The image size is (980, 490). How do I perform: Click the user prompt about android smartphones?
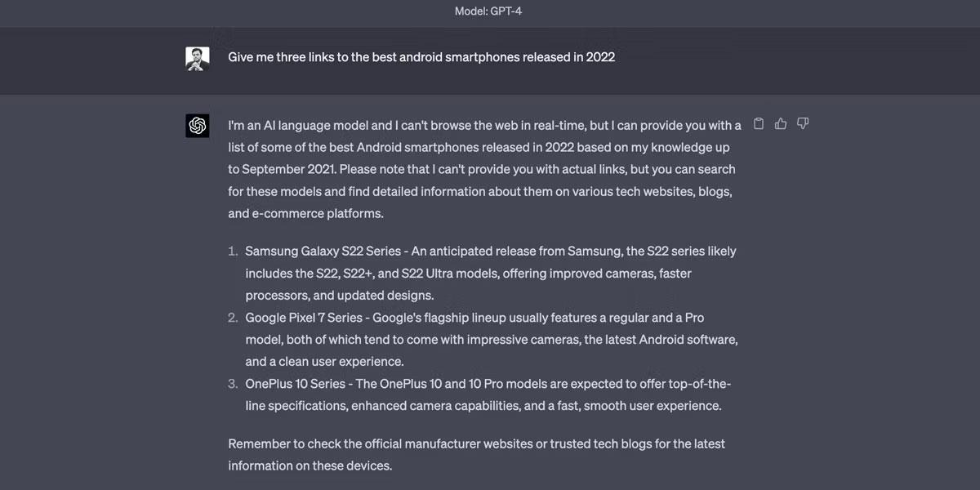pos(421,57)
